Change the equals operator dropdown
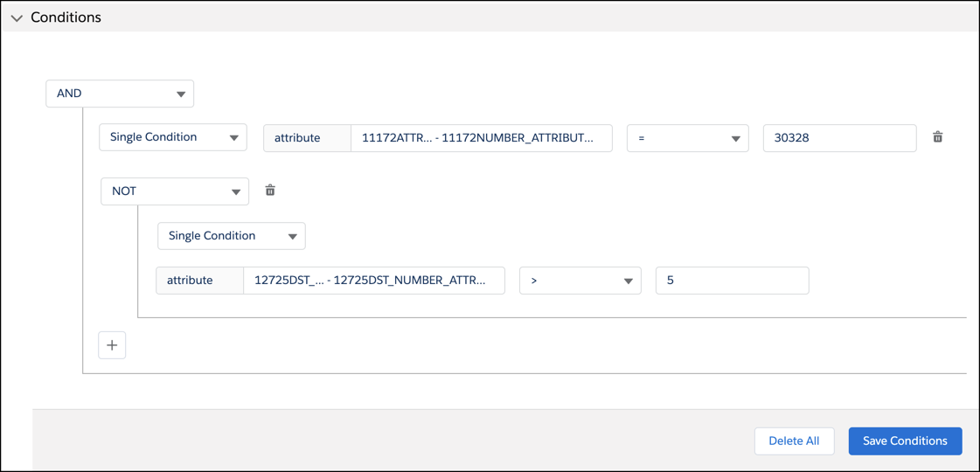This screenshot has height=472, width=980. pyautogui.click(x=687, y=138)
